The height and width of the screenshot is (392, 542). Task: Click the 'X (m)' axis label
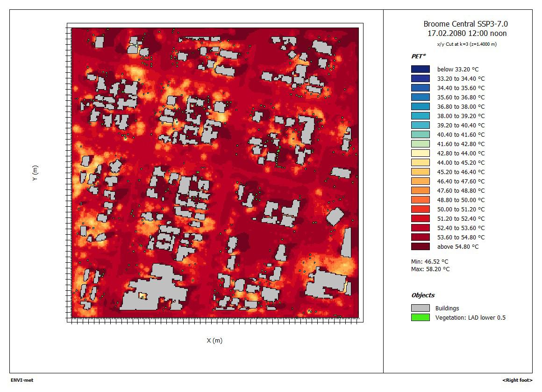coord(214,341)
